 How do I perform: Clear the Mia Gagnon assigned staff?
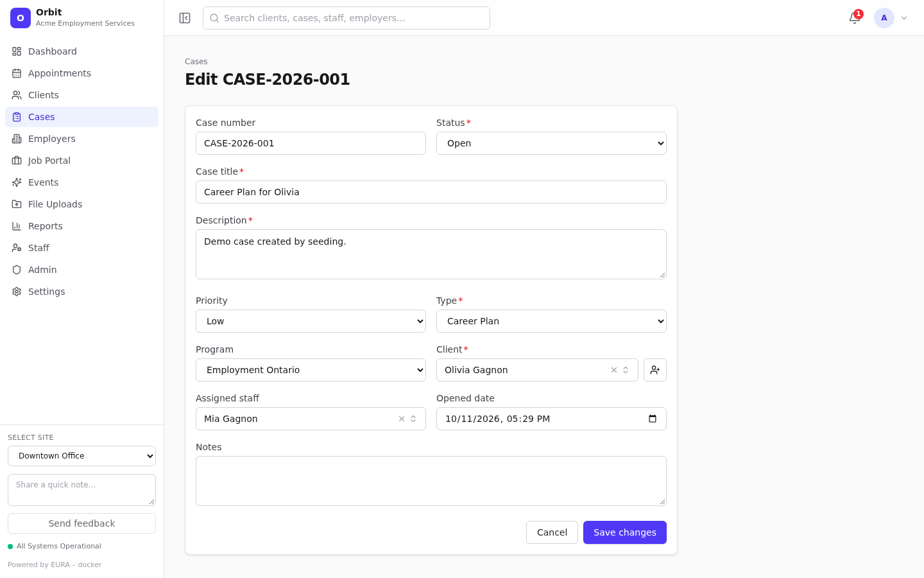coord(402,419)
